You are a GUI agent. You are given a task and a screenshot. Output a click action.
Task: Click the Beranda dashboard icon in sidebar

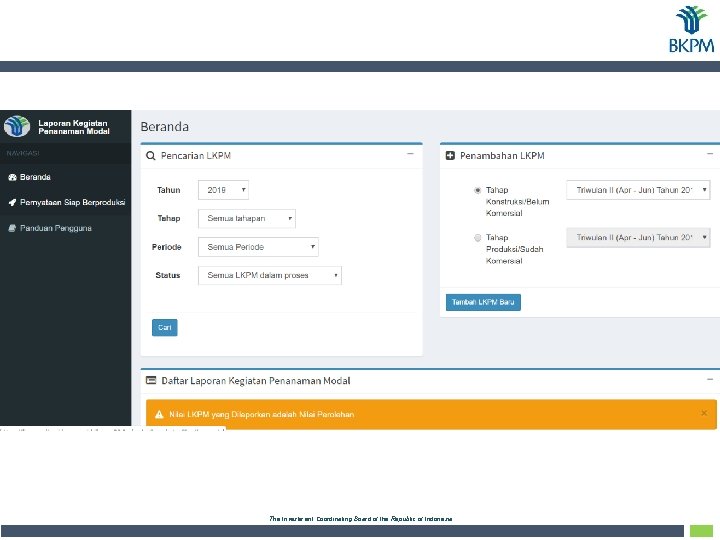coord(12,177)
